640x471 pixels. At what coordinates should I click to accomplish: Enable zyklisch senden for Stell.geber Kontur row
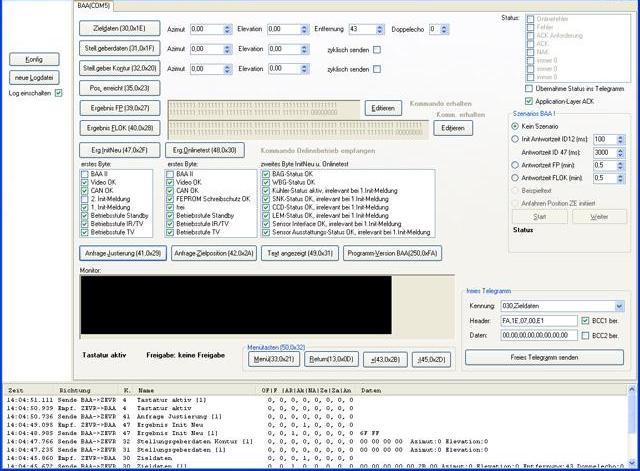coord(377,69)
